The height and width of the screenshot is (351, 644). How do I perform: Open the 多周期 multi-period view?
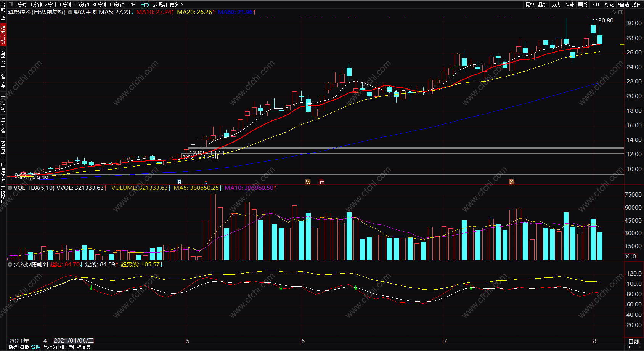point(160,5)
